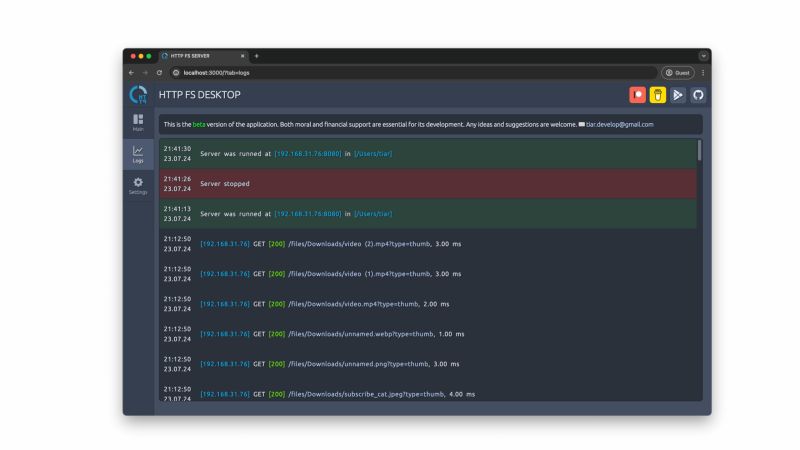The width and height of the screenshot is (800, 450).
Task: Click IP address in unnamed.webp log row
Action: click(225, 334)
